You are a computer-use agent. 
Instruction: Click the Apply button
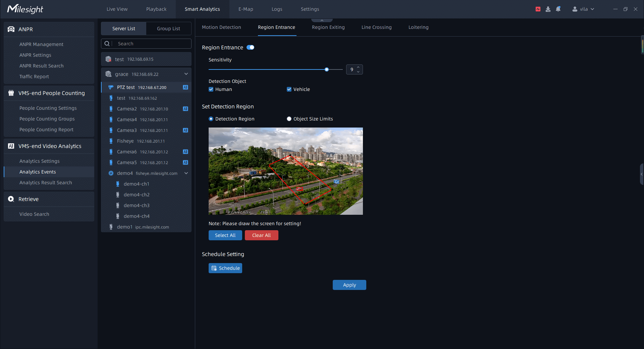tap(349, 285)
